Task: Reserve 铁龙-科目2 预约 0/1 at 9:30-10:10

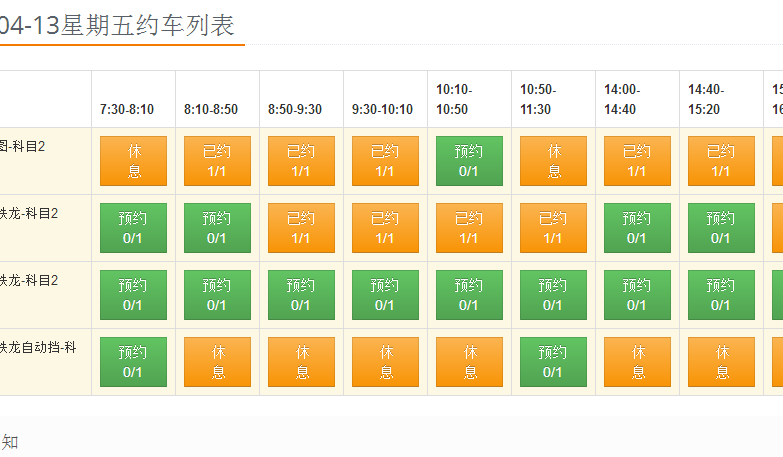Action: [385, 295]
